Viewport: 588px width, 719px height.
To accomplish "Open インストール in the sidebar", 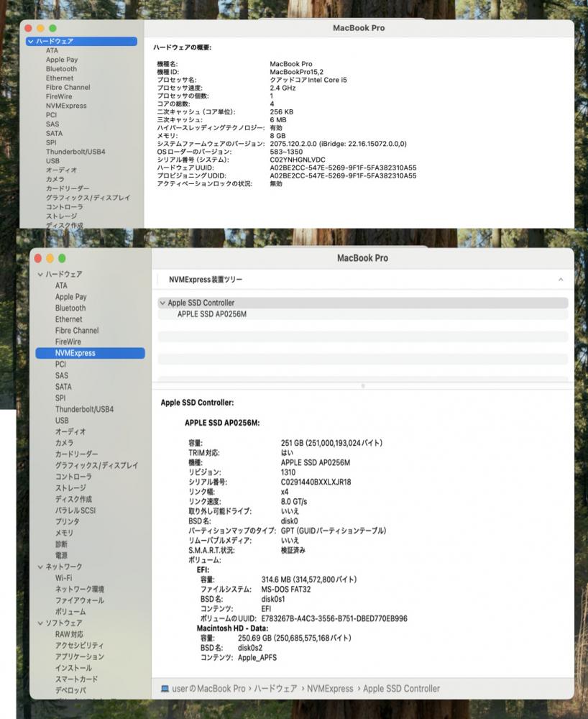I will click(x=73, y=668).
